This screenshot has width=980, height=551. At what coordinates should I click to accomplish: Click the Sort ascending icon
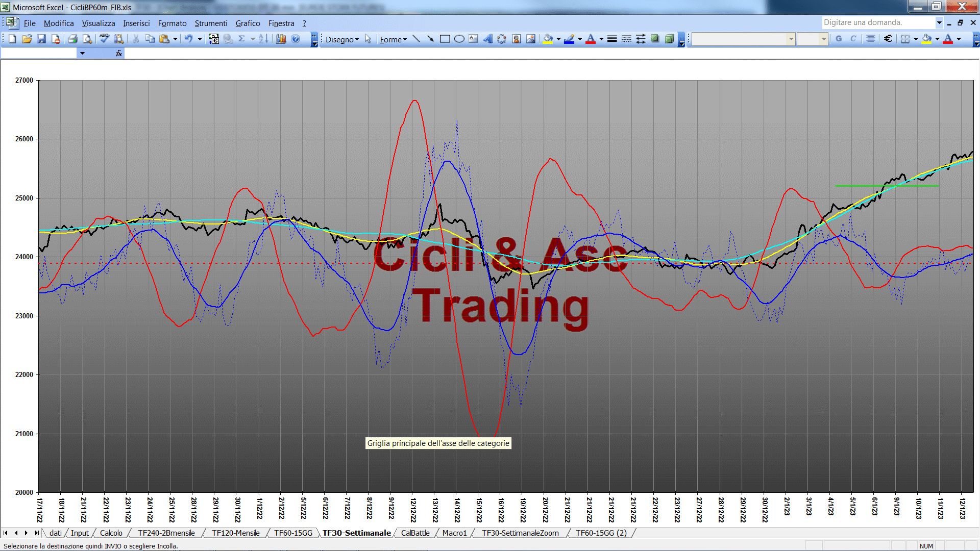click(263, 39)
